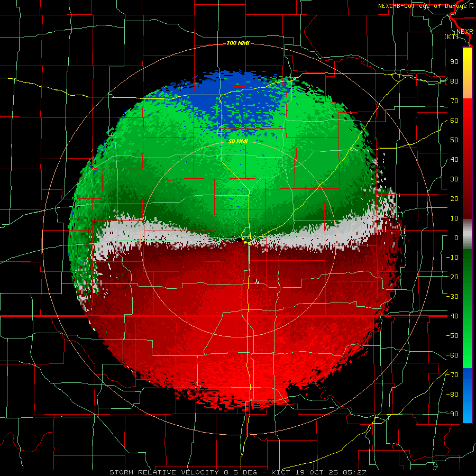Select the -30 value on velocity scale
The height and width of the screenshot is (476, 476).
(x=452, y=297)
